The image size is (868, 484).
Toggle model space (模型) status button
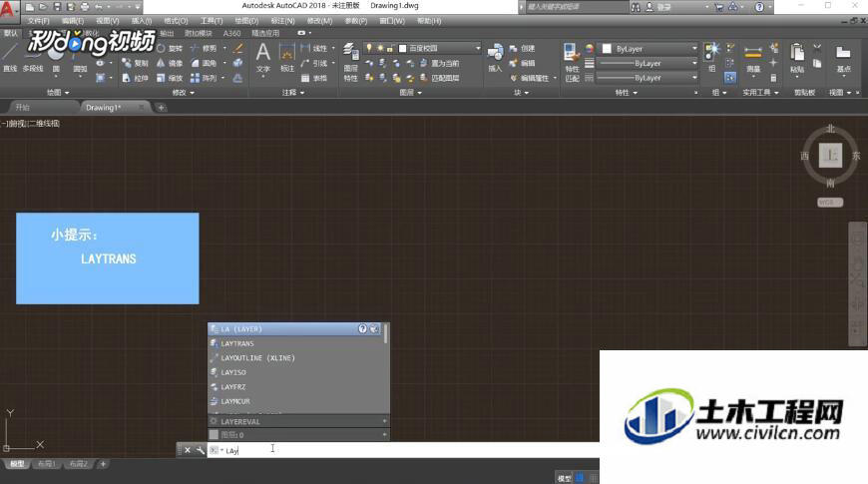point(564,478)
